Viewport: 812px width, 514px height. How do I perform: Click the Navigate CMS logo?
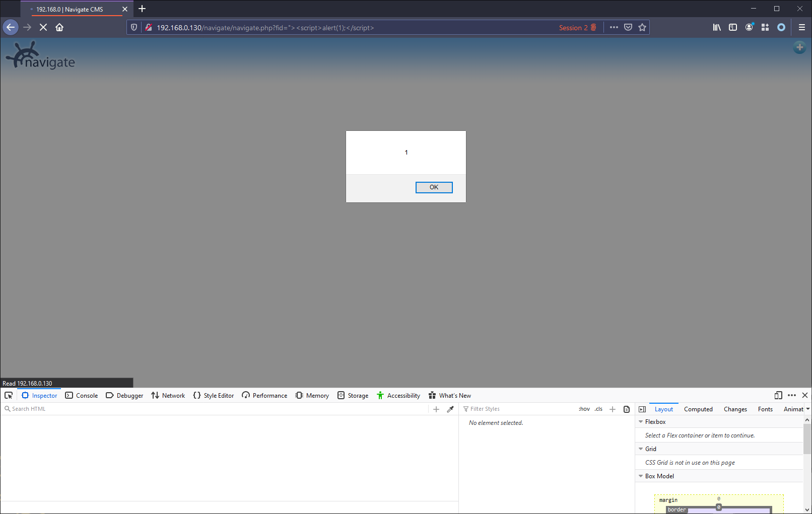pos(41,56)
